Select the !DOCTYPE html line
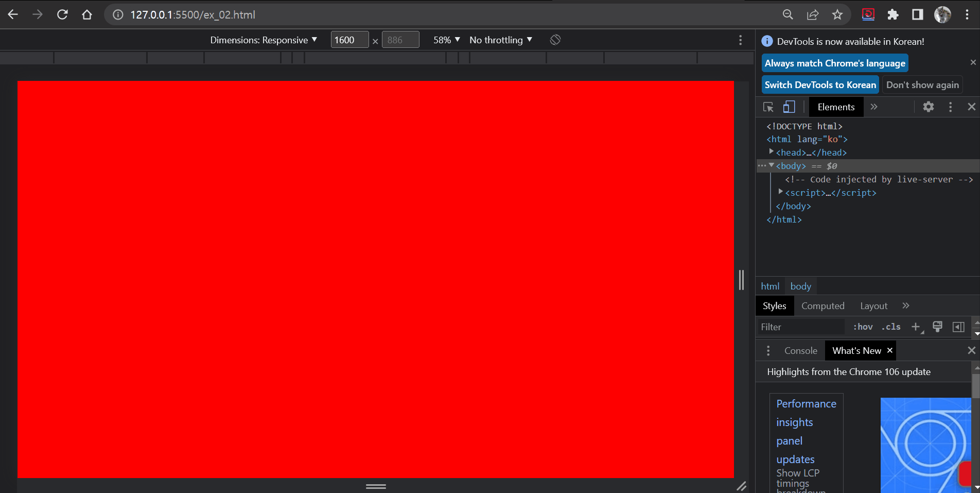Image resolution: width=980 pixels, height=493 pixels. tap(804, 126)
